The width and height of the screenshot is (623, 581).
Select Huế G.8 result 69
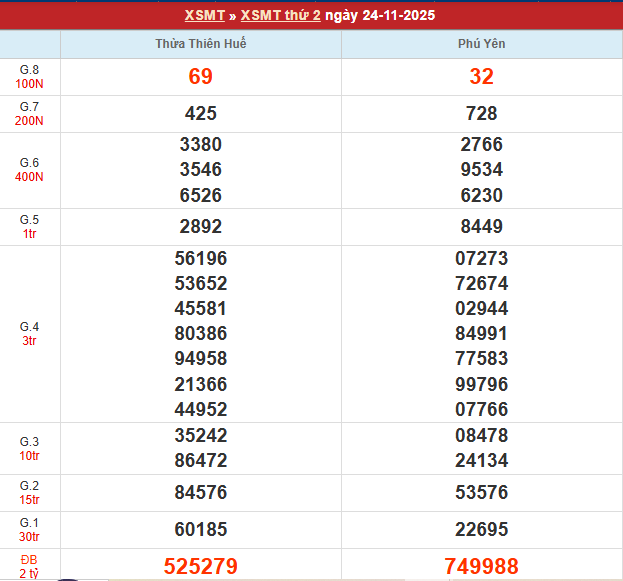201,76
